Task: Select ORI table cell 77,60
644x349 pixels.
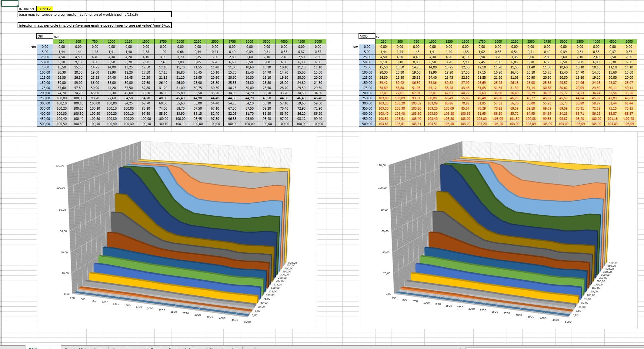Action: tap(112, 98)
